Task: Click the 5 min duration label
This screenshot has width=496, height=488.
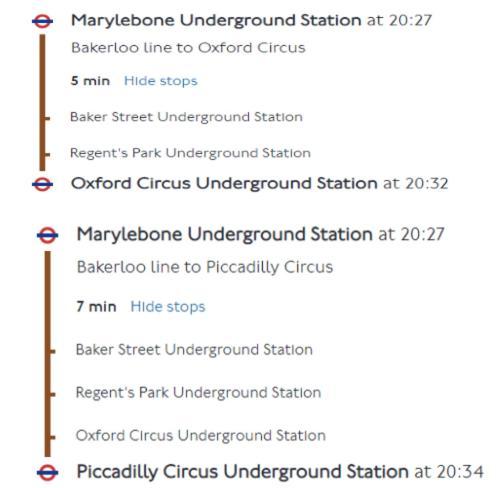Action: [x=90, y=81]
